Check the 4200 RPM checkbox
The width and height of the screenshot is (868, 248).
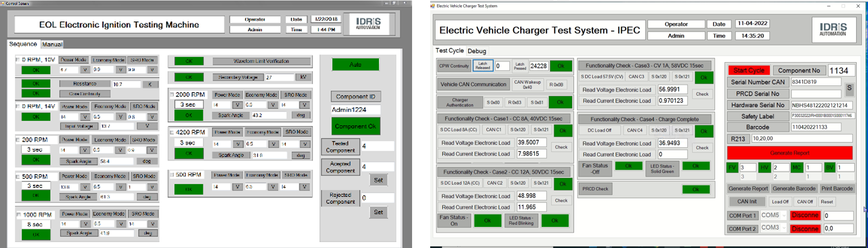[x=172, y=132]
